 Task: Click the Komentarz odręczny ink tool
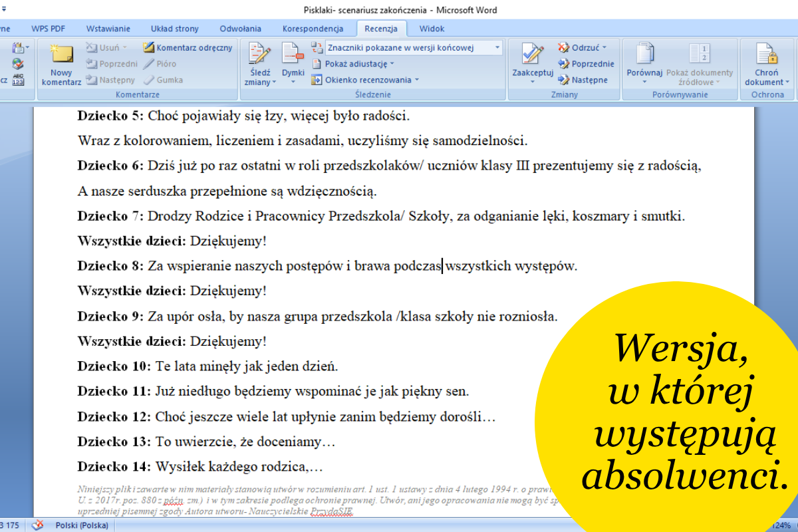[x=188, y=48]
